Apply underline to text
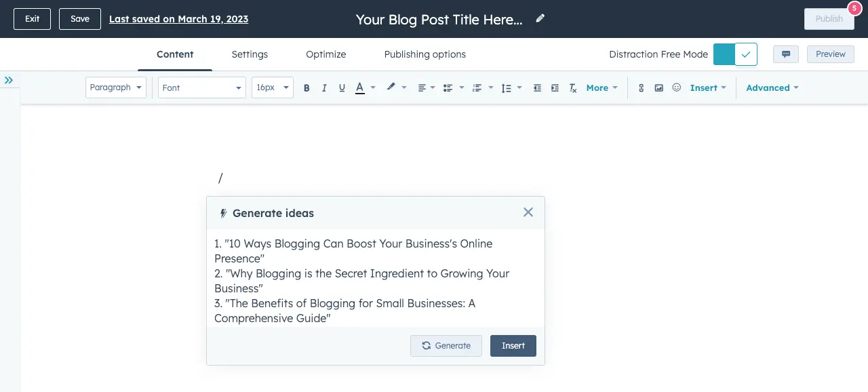 point(342,87)
